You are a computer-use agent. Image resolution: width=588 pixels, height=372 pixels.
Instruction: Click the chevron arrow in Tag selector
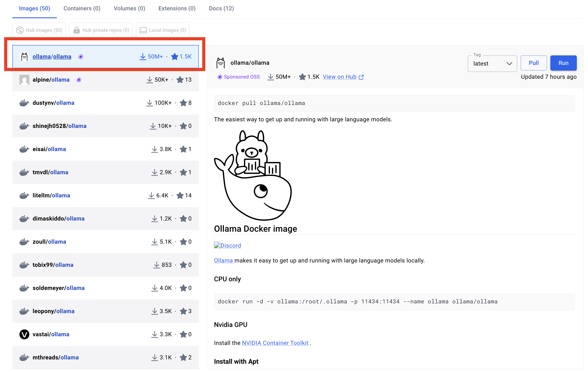pyautogui.click(x=509, y=63)
